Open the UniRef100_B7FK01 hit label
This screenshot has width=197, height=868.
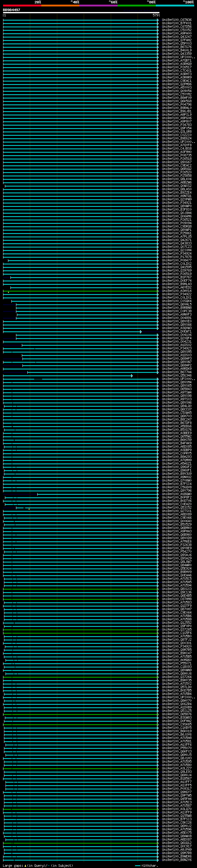(177, 23)
